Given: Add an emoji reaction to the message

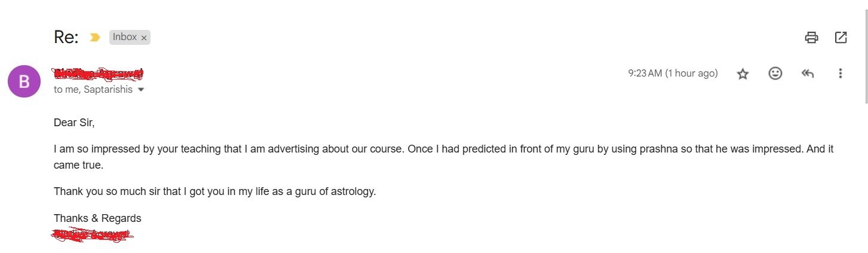Looking at the screenshot, I should coord(775,74).
